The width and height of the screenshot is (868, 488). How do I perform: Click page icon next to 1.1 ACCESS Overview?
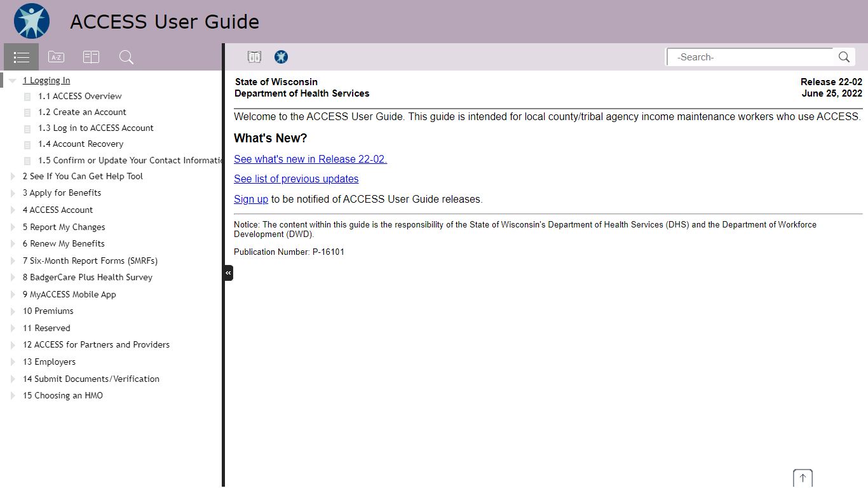click(x=27, y=97)
